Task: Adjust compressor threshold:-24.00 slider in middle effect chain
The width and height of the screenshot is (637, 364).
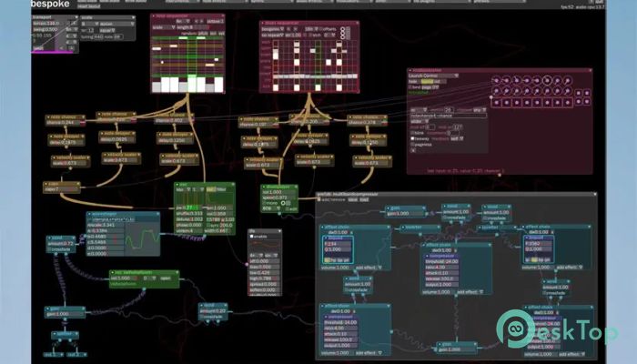Action: click(x=442, y=262)
